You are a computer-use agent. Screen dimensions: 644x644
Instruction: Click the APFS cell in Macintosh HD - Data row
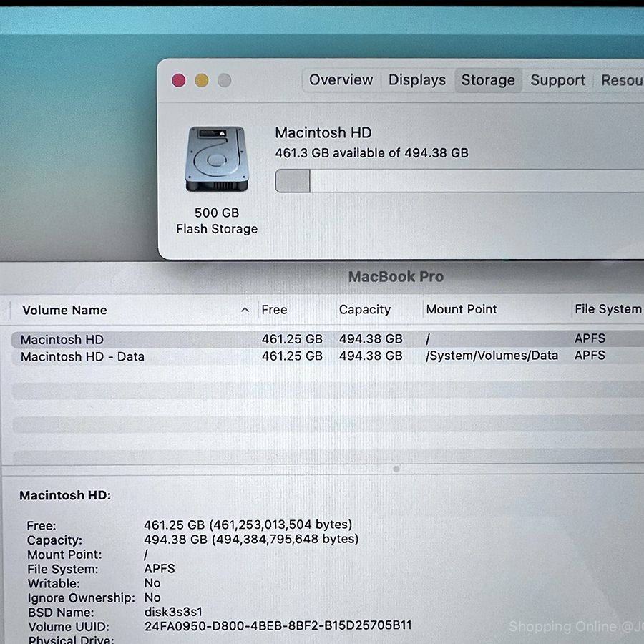click(x=590, y=355)
